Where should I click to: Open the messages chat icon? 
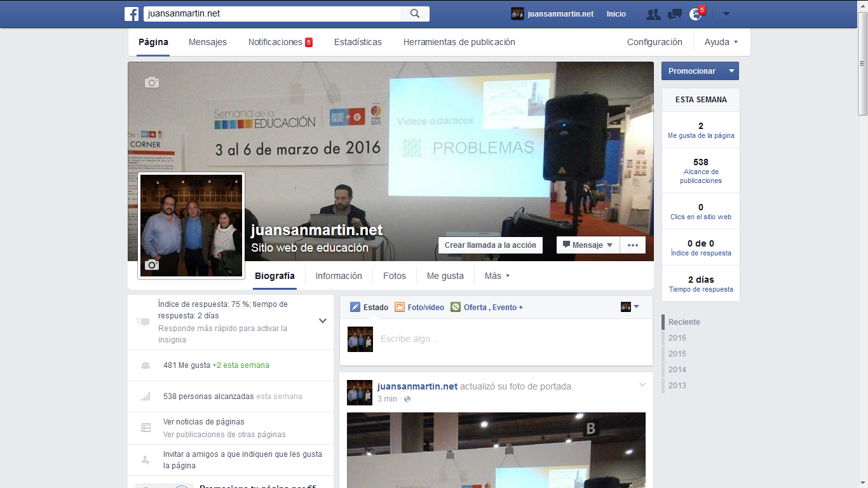675,14
